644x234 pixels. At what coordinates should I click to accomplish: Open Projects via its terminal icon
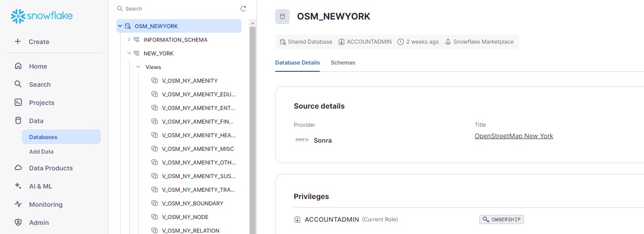[18, 102]
